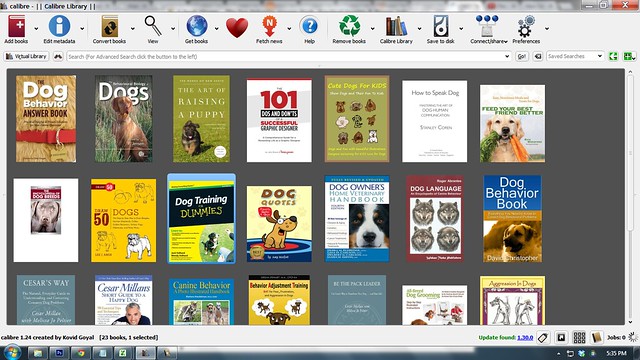Expand the search history dropdown arrow
The height and width of the screenshot is (360, 640).
tap(507, 56)
